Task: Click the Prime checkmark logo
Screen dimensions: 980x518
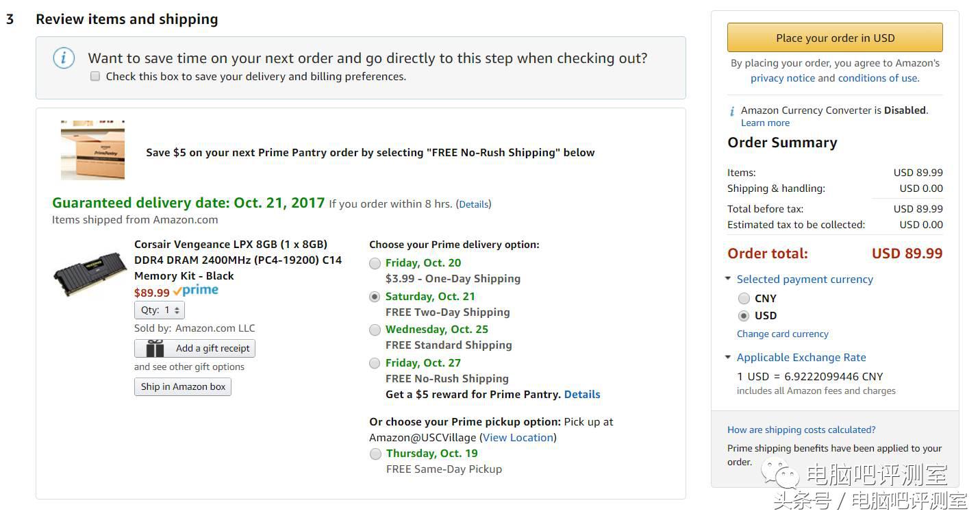Action: 196,291
